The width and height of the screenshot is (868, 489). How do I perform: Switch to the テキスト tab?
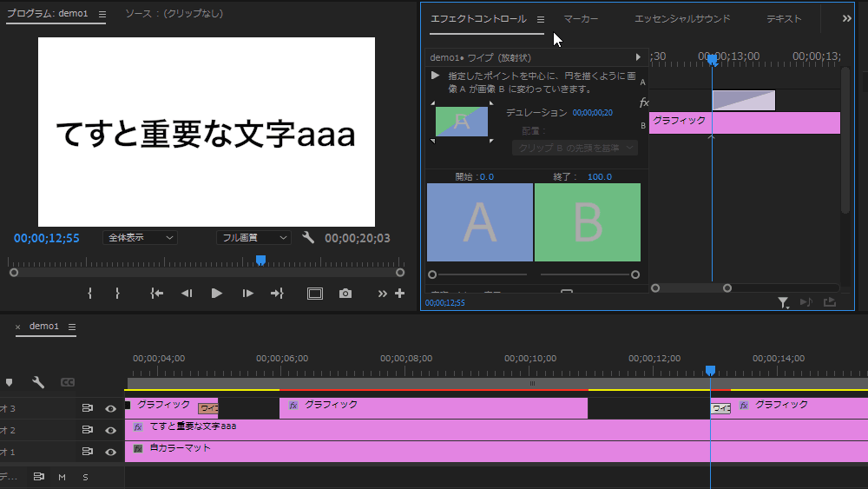pos(784,19)
